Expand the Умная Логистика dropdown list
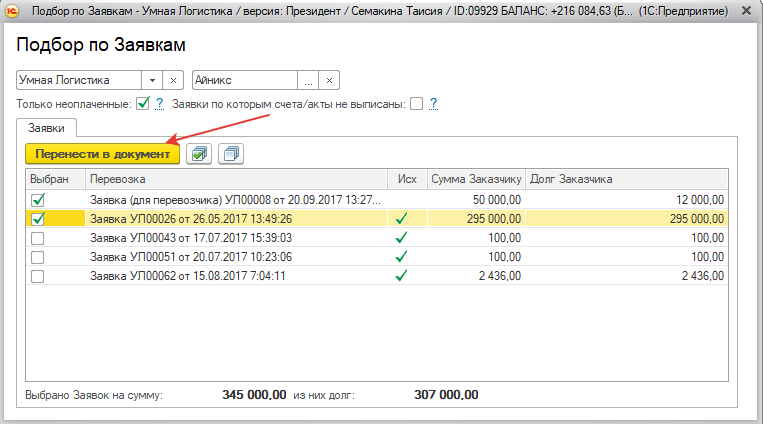This screenshot has width=763, height=424. click(x=152, y=80)
